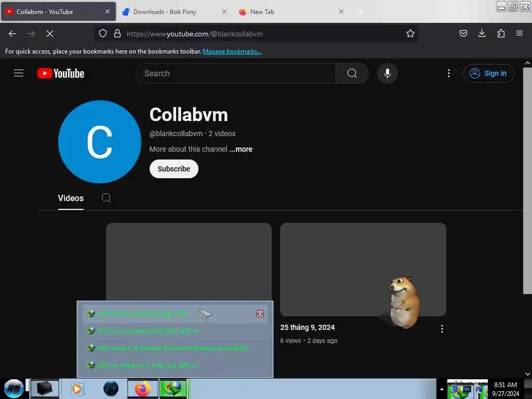Click the page vertical scrollbar thumb

527,181
